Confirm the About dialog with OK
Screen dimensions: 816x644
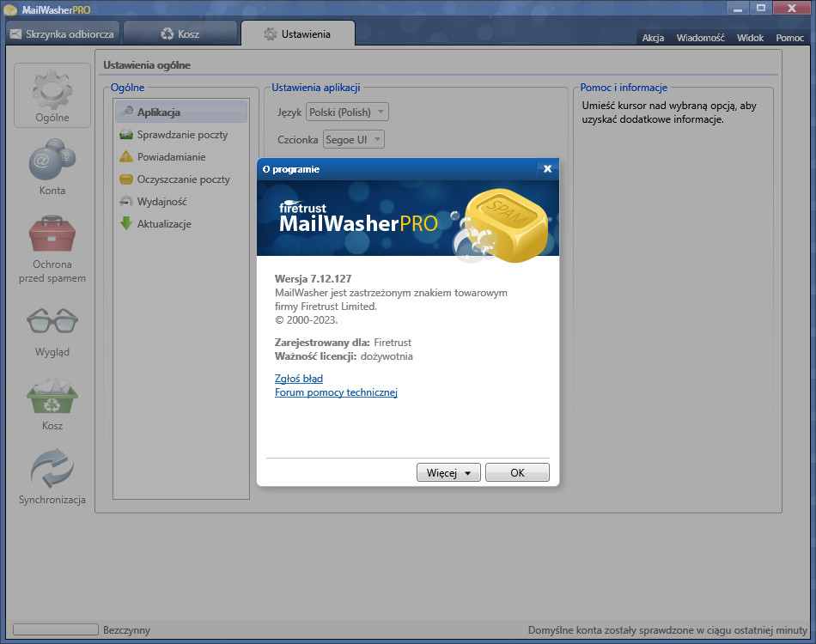point(517,472)
